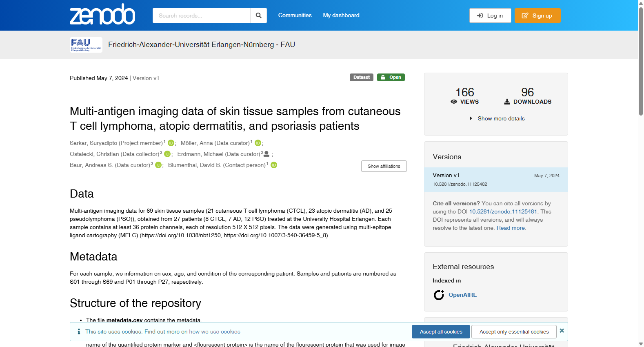Image resolution: width=644 pixels, height=347 pixels.
Task: Click the Dataset badge
Action: (362, 77)
